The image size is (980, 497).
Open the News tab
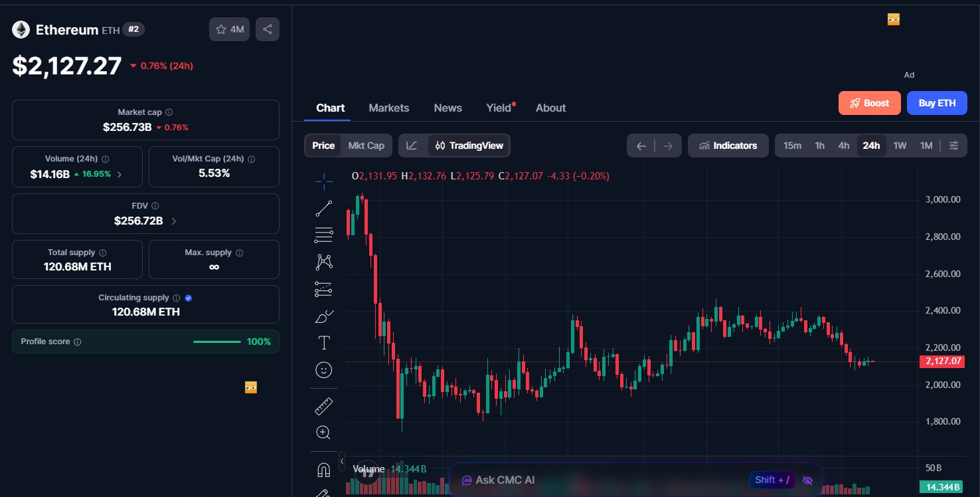(x=448, y=108)
